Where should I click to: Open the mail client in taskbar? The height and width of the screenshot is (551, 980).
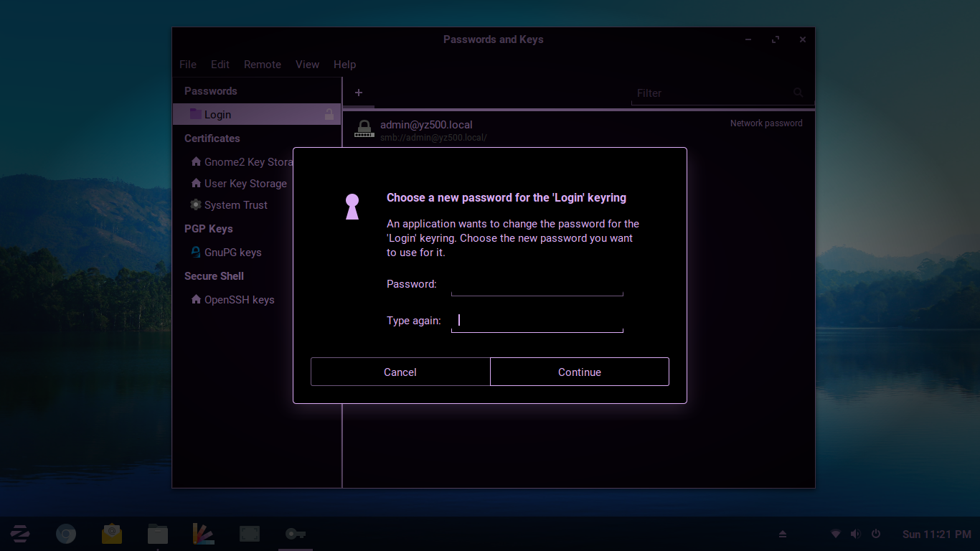click(x=112, y=534)
